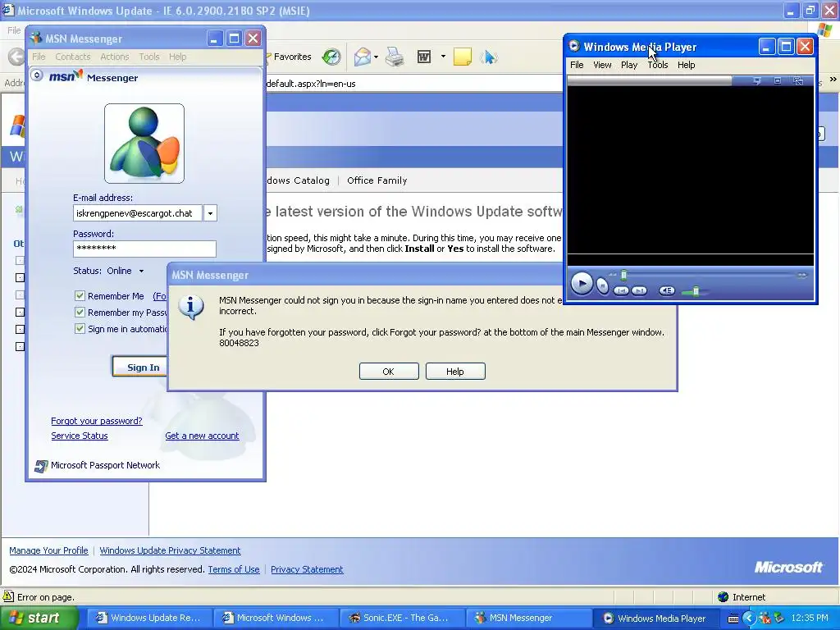Click the rewind icon beside the seek bar
Screen dimensions: 840x630
(612, 275)
